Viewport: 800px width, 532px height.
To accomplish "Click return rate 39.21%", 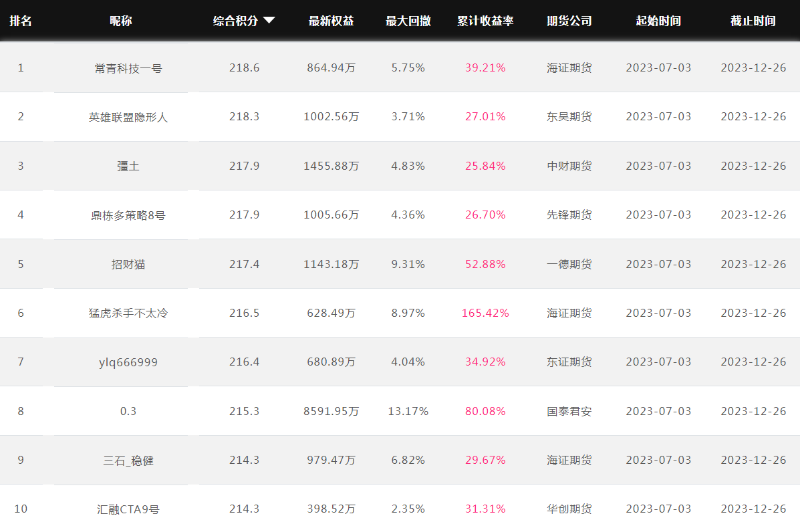I will pos(485,68).
